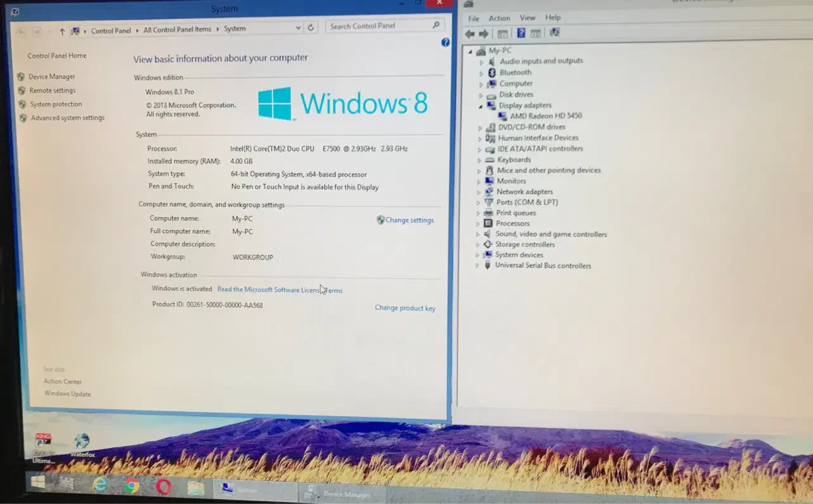
Task: Click the Change product key link
Action: [x=405, y=308]
